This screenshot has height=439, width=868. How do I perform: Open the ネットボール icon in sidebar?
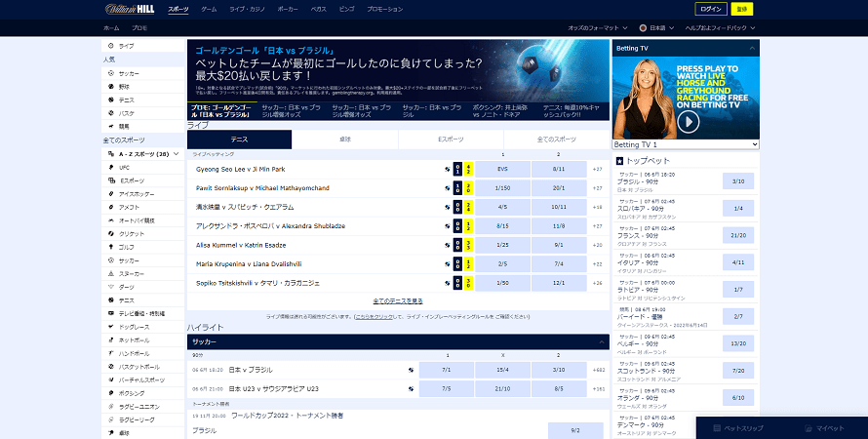click(111, 340)
